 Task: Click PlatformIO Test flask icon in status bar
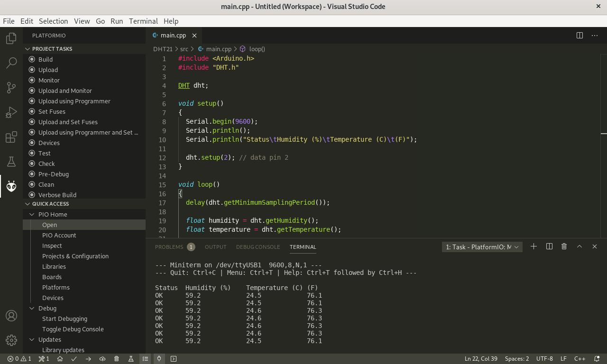131,359
